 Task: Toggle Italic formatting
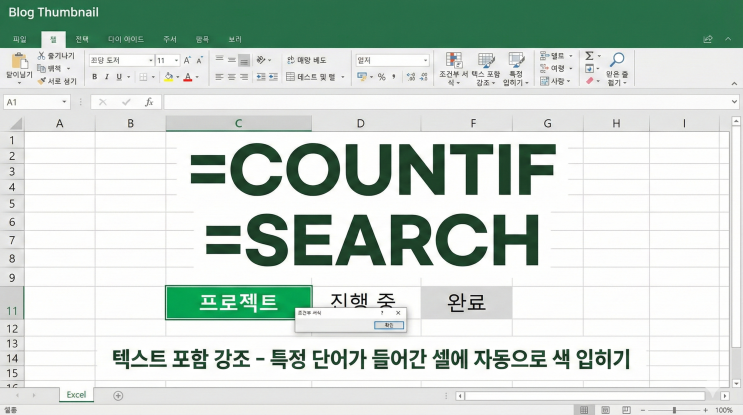107,77
